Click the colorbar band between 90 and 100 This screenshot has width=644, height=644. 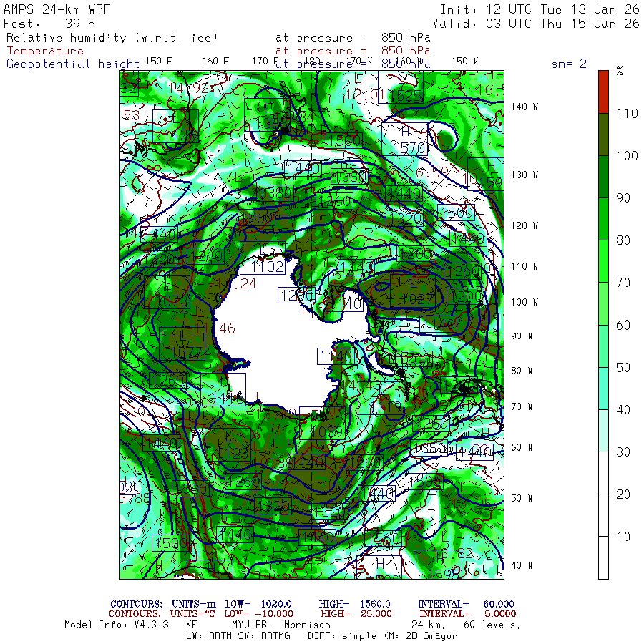[603, 177]
